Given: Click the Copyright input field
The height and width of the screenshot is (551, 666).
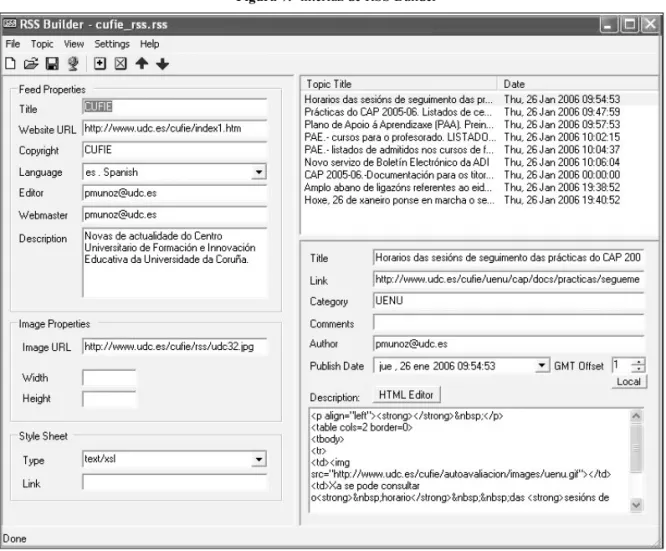Looking at the screenshot, I should click(x=175, y=150).
